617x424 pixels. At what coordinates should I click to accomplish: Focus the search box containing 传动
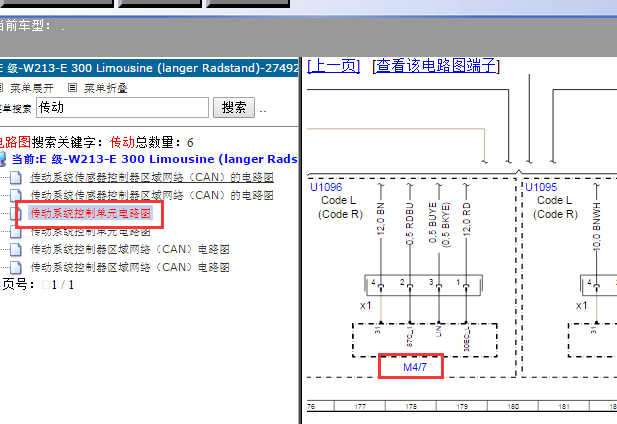(122, 107)
